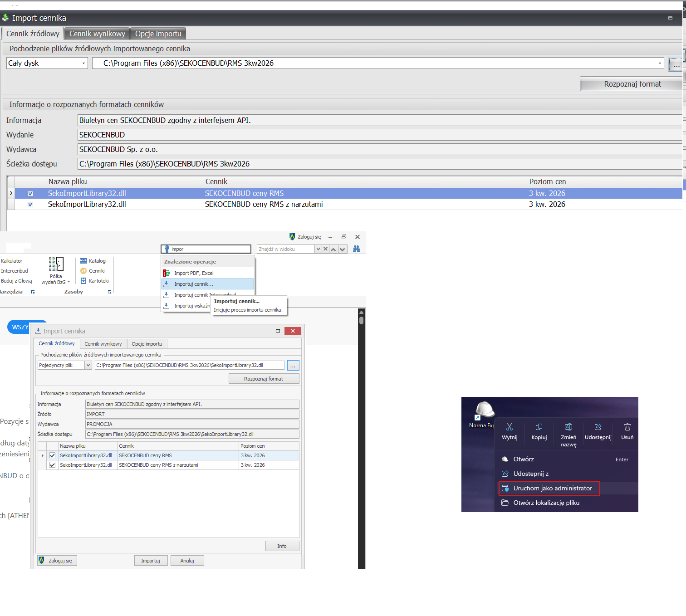The height and width of the screenshot is (616, 686).
Task: Expand the Zasoby group launcher
Action: [109, 292]
